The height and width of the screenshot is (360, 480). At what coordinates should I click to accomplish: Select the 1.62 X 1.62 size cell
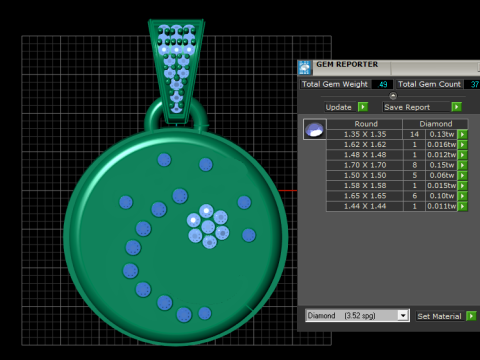pos(365,145)
